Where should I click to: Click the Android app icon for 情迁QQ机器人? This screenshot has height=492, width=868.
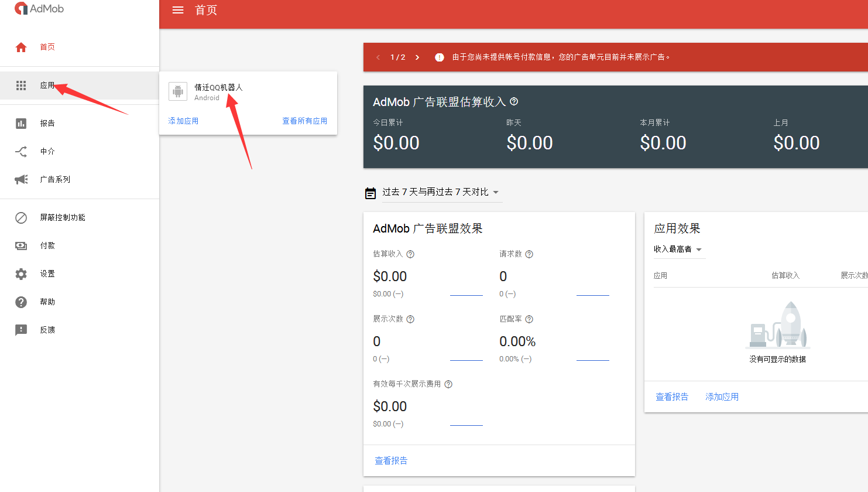[x=178, y=91]
